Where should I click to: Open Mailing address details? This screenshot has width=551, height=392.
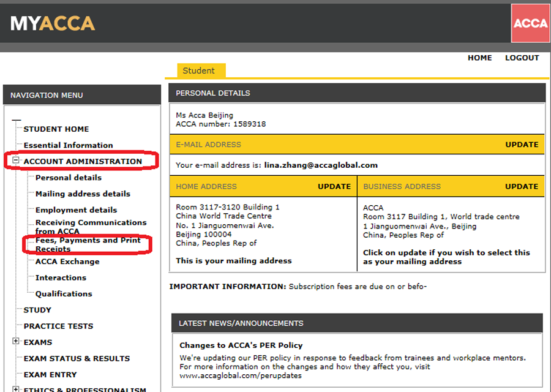pos(83,194)
